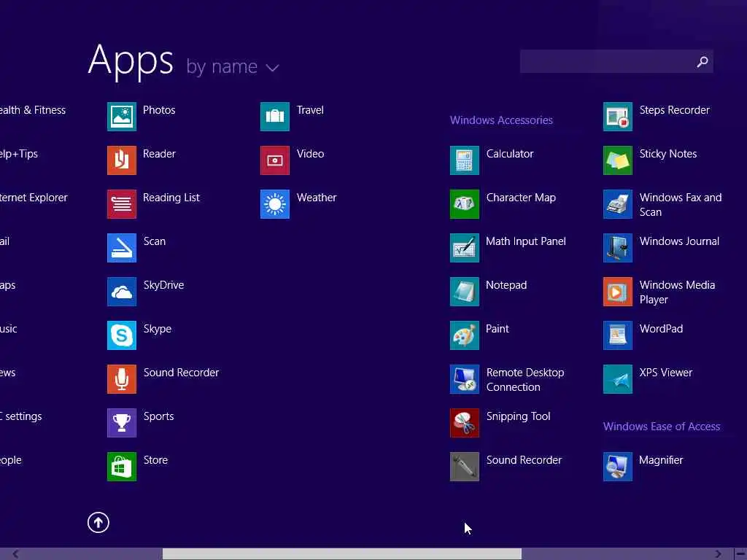The height and width of the screenshot is (560, 747).
Task: Click the 'Notepad' label text
Action: pos(506,285)
